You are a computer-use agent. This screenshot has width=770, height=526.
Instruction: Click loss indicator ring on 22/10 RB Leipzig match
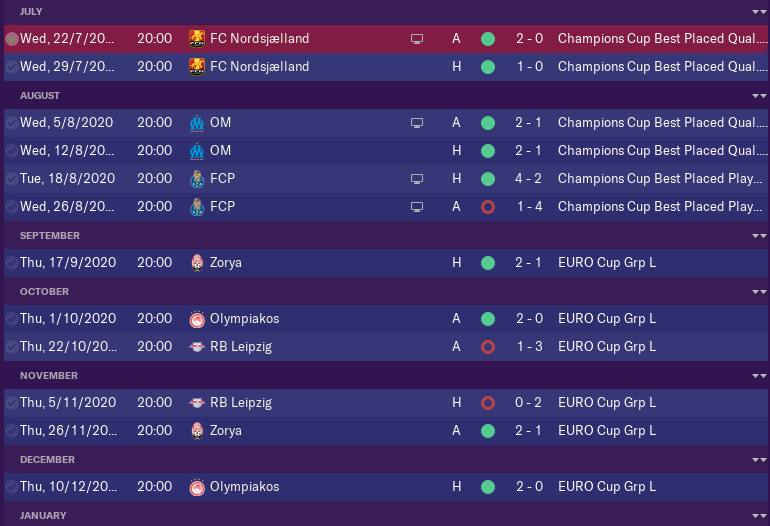click(488, 347)
